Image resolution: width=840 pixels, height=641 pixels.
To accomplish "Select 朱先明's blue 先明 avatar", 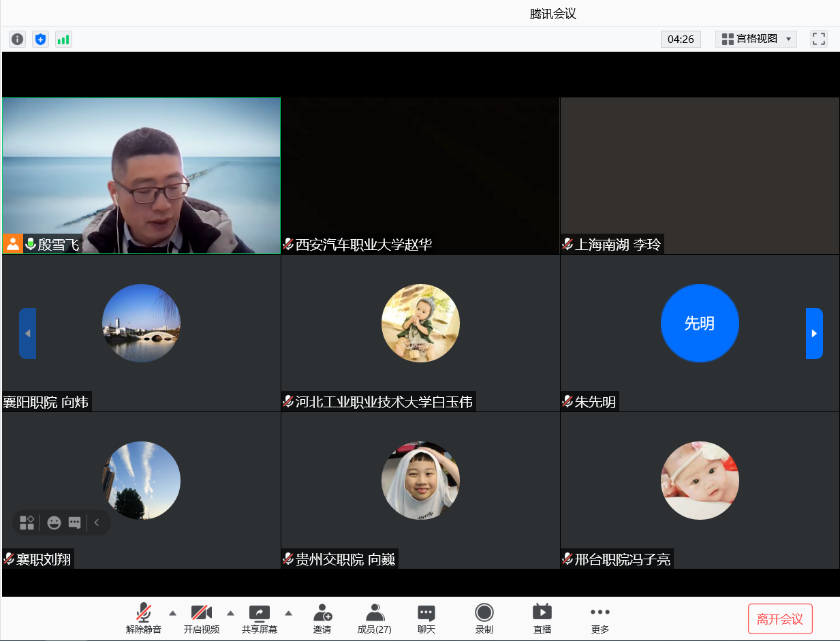I will [700, 323].
